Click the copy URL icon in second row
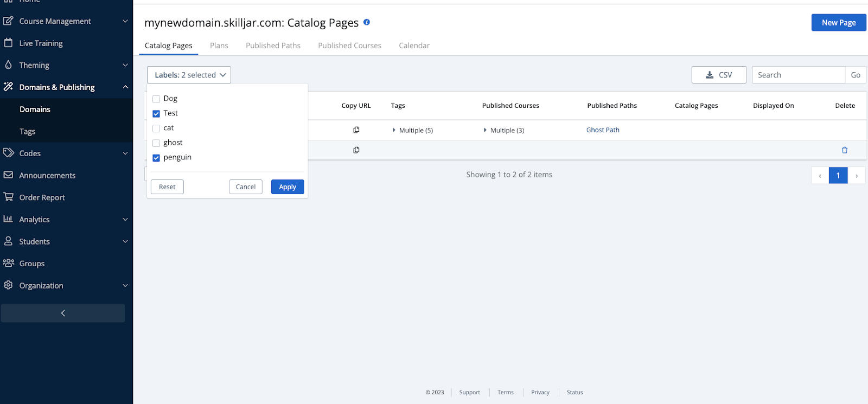The width and height of the screenshot is (868, 404). pyautogui.click(x=356, y=150)
